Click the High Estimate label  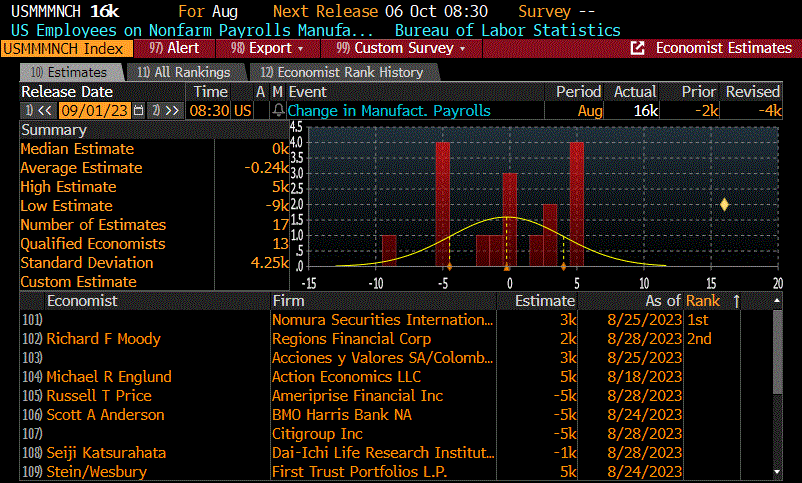coord(69,187)
